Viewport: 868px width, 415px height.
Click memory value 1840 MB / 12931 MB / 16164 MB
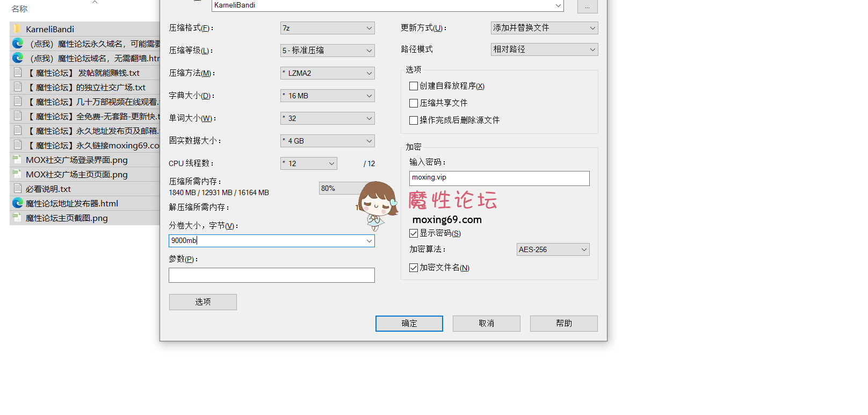coord(219,192)
